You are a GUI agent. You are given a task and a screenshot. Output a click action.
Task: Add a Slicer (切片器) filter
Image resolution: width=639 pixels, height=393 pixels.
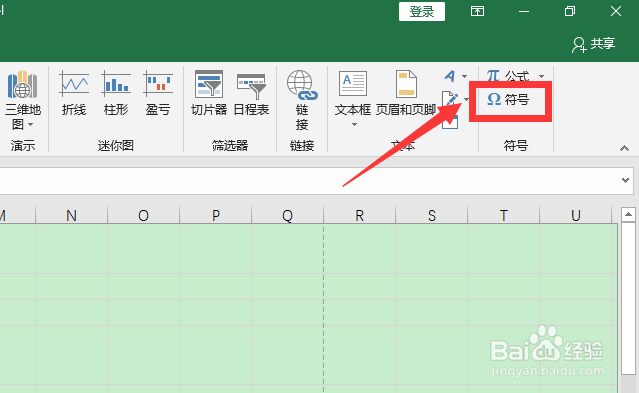pos(209,93)
